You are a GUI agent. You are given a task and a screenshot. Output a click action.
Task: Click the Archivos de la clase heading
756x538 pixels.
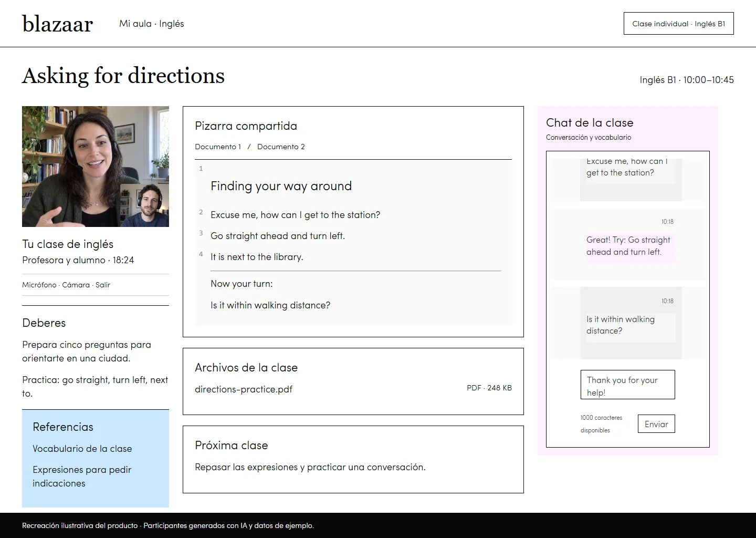[246, 368]
